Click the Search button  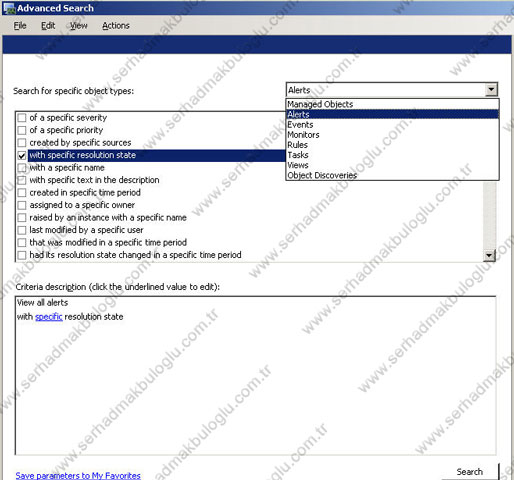470,472
